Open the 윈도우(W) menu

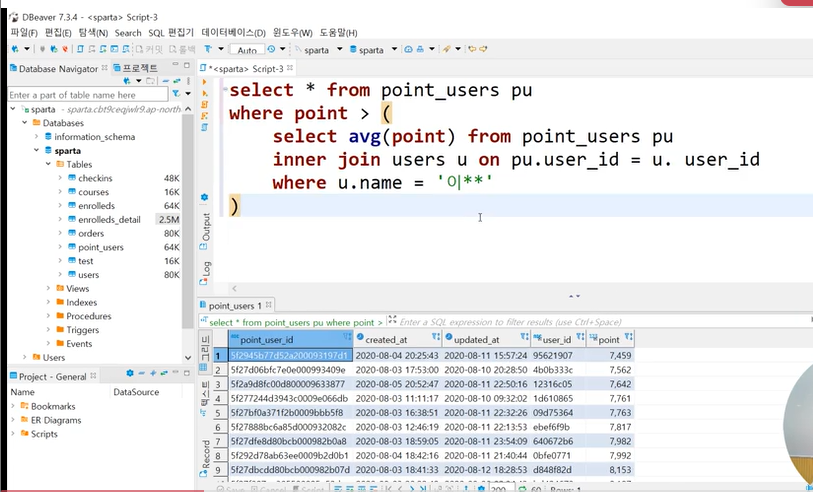point(292,33)
